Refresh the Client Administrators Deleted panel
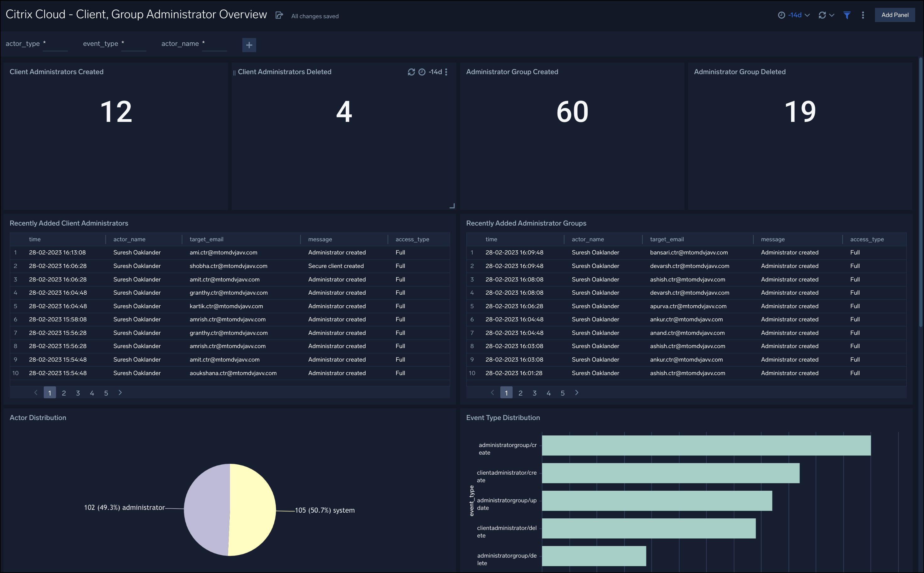 412,72
